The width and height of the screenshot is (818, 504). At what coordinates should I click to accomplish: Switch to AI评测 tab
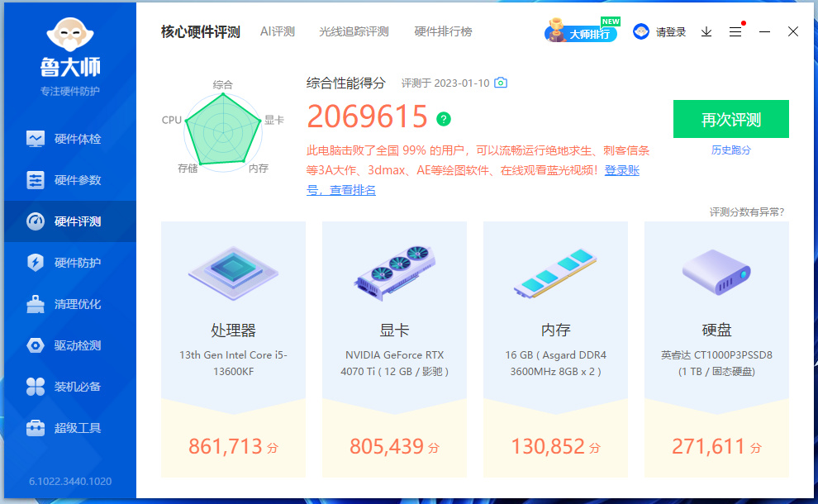click(278, 31)
